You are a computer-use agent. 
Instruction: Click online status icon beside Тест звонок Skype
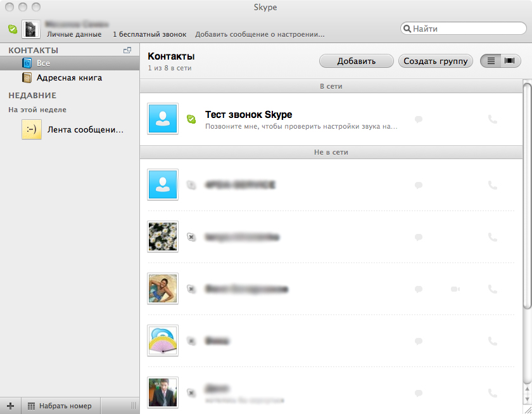pyautogui.click(x=191, y=119)
